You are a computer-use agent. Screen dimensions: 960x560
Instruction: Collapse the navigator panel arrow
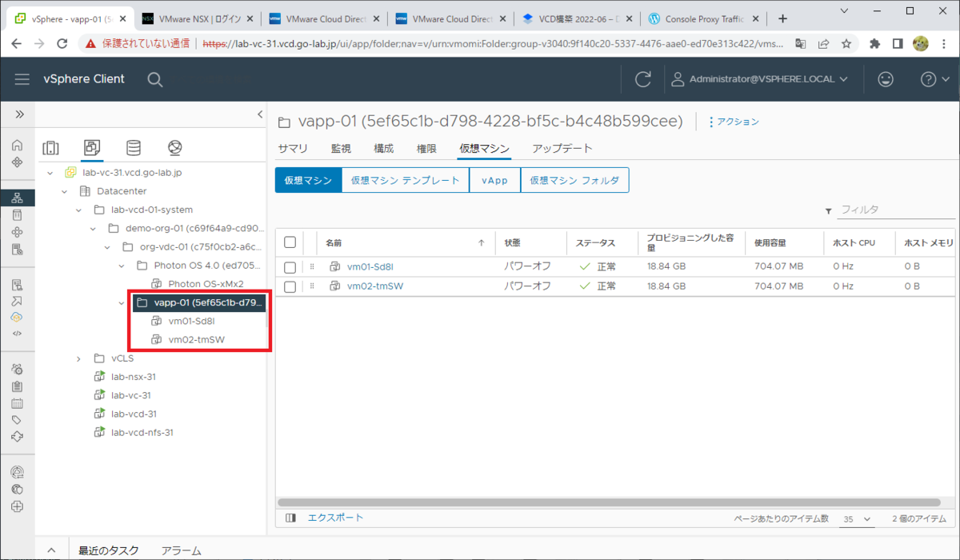coord(260,115)
